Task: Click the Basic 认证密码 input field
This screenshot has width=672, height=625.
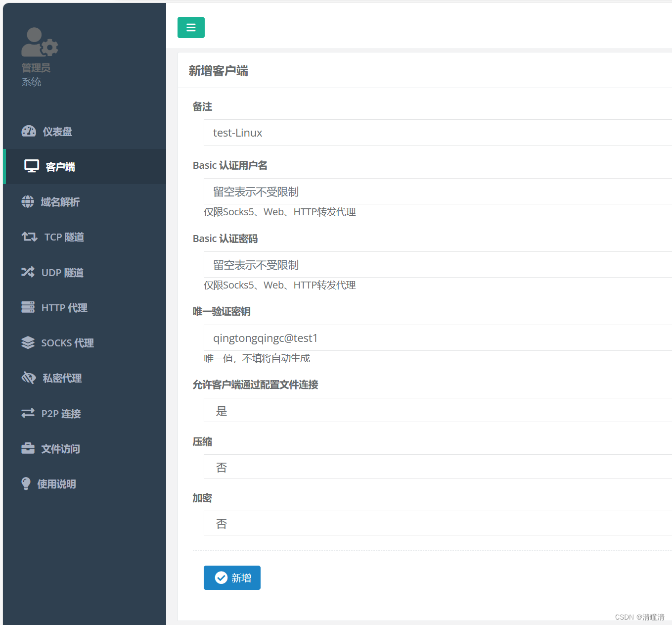Action: point(438,265)
